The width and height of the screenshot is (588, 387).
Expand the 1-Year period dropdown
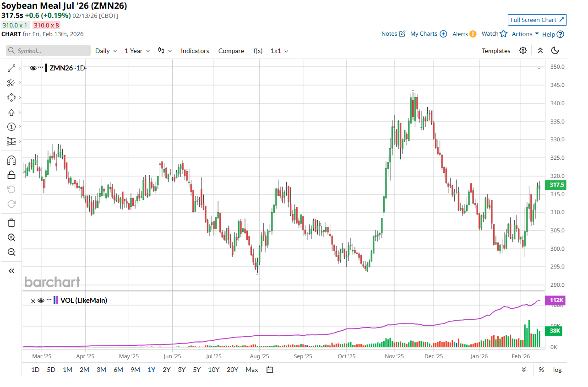click(137, 51)
